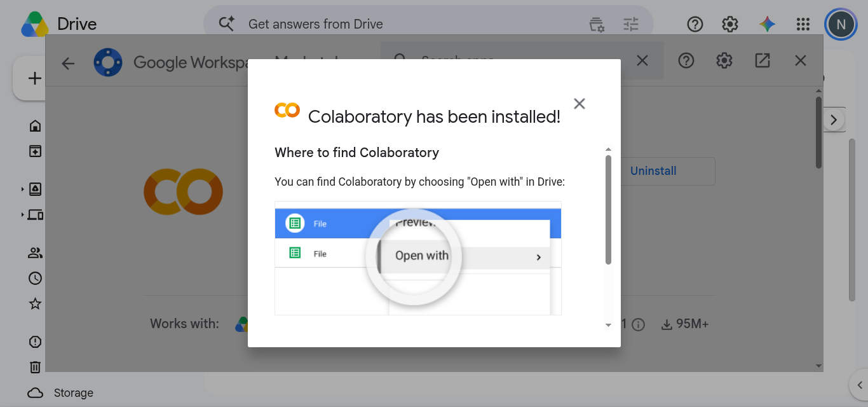The height and width of the screenshot is (407, 868).
Task: Open Marketplace help icon
Action: pyautogui.click(x=686, y=60)
